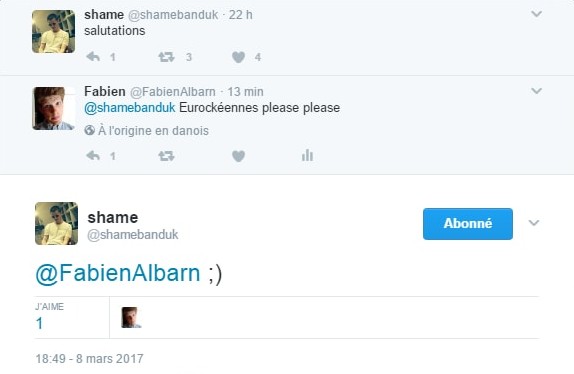Image resolution: width=574 pixels, height=374 pixels.
Task: Open shame's avatar on main tweet
Action: click(56, 223)
